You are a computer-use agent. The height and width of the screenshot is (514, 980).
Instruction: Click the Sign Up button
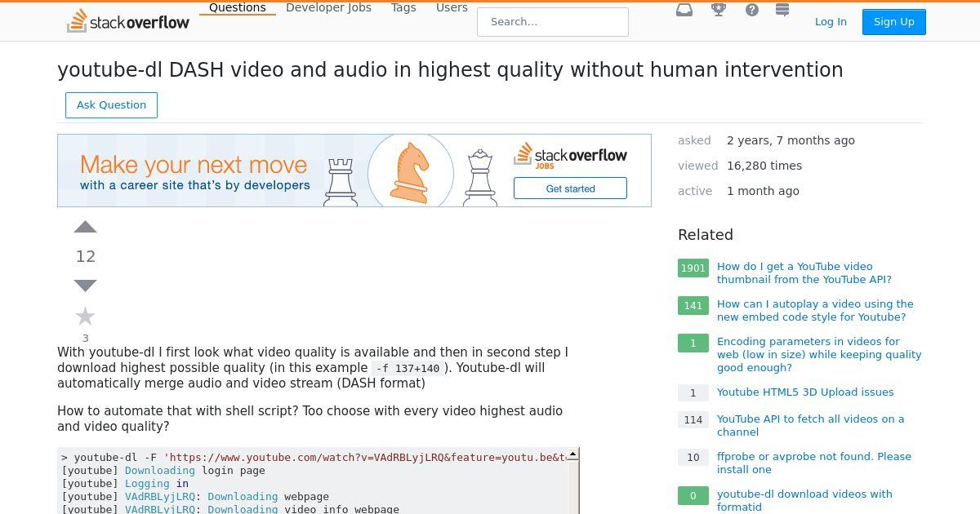pos(894,22)
